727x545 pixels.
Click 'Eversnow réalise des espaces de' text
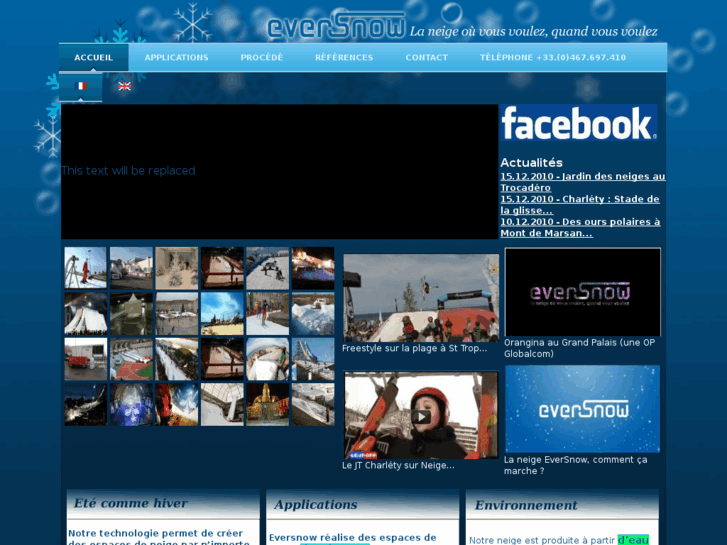point(352,538)
